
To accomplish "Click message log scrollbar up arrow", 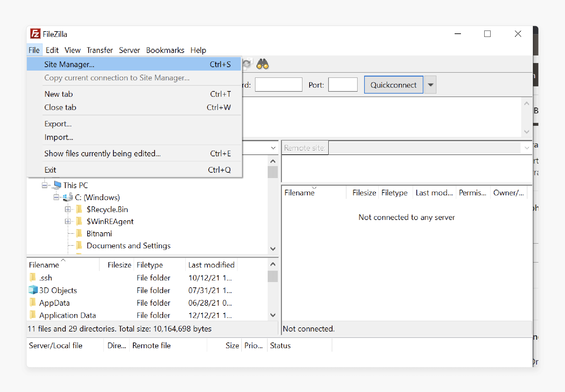I will coord(527,103).
